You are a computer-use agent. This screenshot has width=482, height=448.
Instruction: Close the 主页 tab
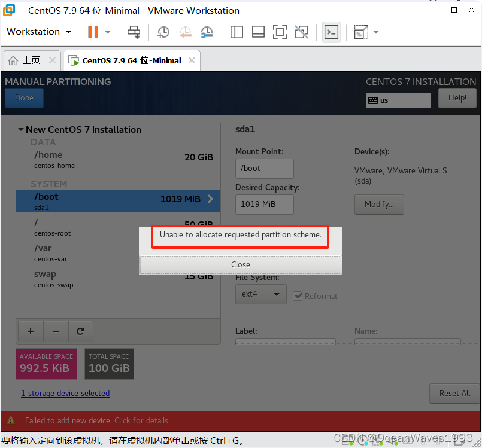53,60
